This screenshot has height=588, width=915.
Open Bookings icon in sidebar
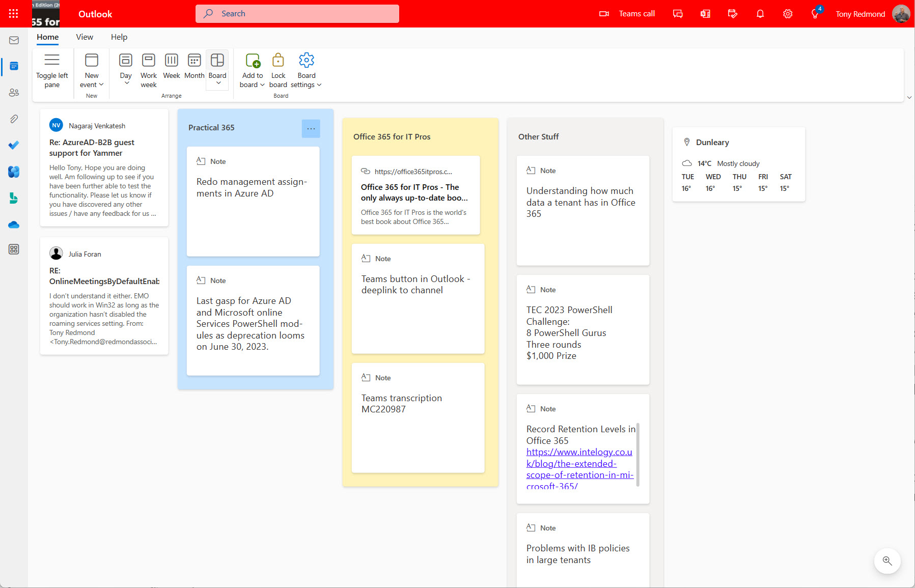click(14, 198)
